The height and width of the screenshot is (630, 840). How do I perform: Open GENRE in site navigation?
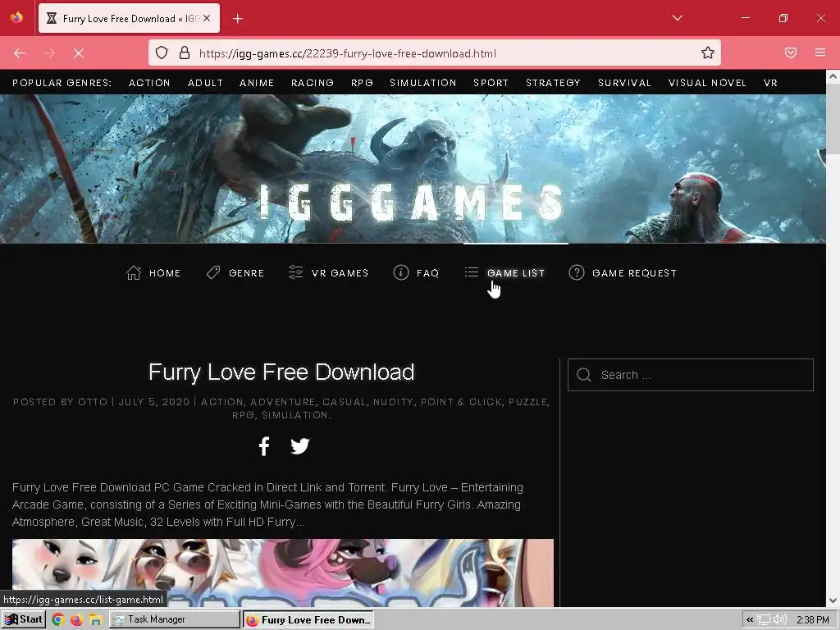[246, 273]
